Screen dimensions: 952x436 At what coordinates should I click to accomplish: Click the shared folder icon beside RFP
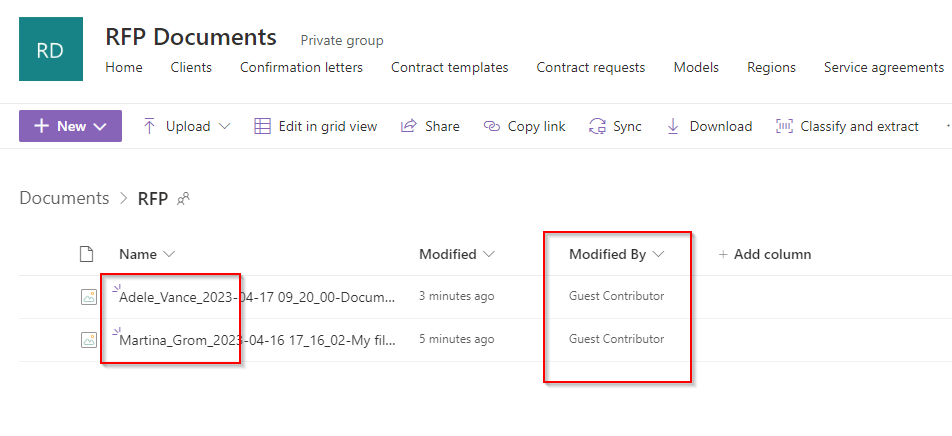tap(183, 199)
